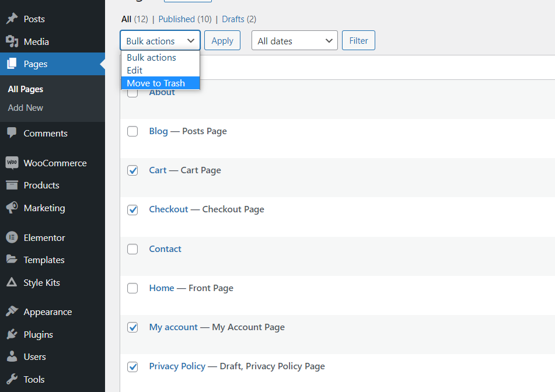This screenshot has width=555, height=392.
Task: Go to WooCommerce sidebar menu
Action: tap(55, 163)
